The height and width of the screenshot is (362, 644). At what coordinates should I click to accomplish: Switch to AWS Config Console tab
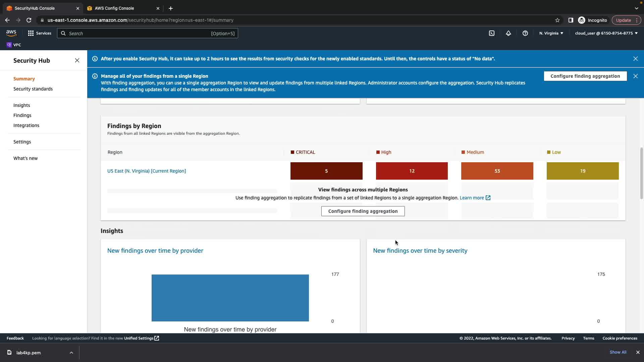pos(114,8)
